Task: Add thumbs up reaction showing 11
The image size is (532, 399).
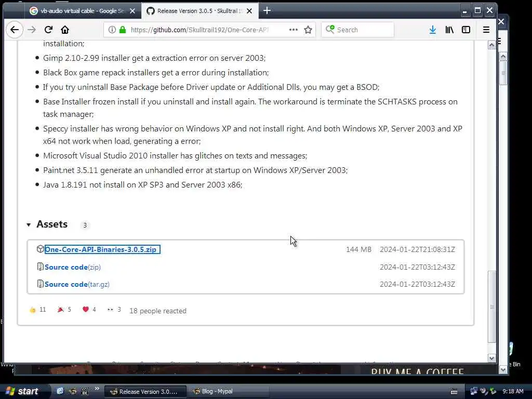Action: click(x=37, y=310)
